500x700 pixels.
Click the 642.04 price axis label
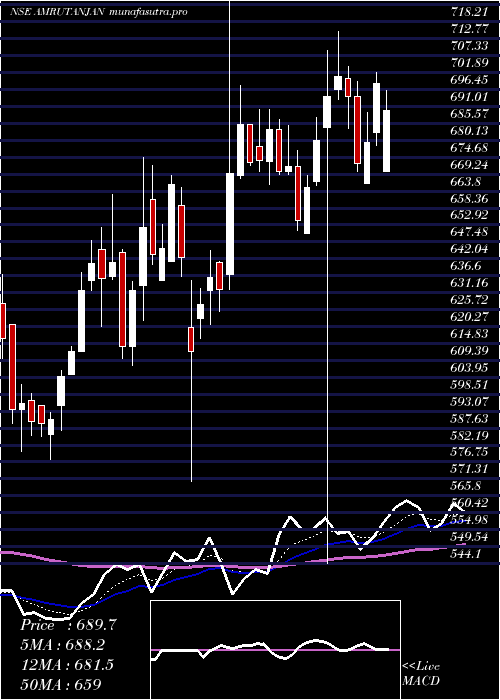(470, 249)
